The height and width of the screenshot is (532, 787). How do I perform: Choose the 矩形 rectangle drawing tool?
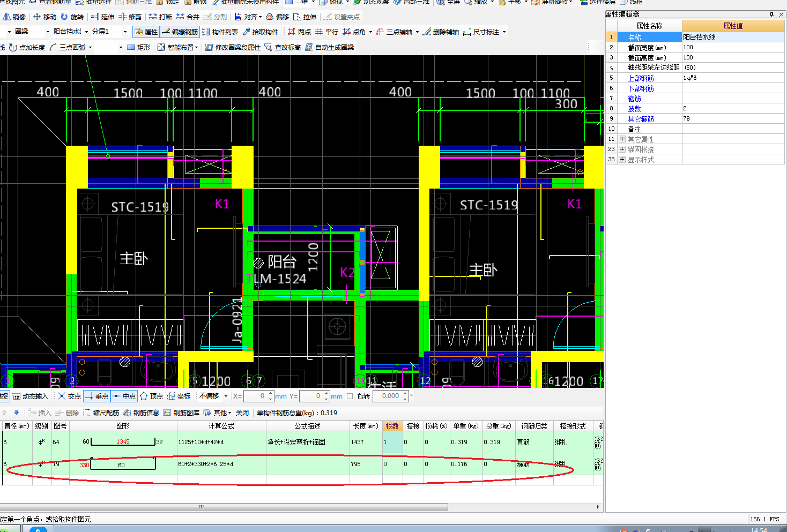click(x=138, y=48)
